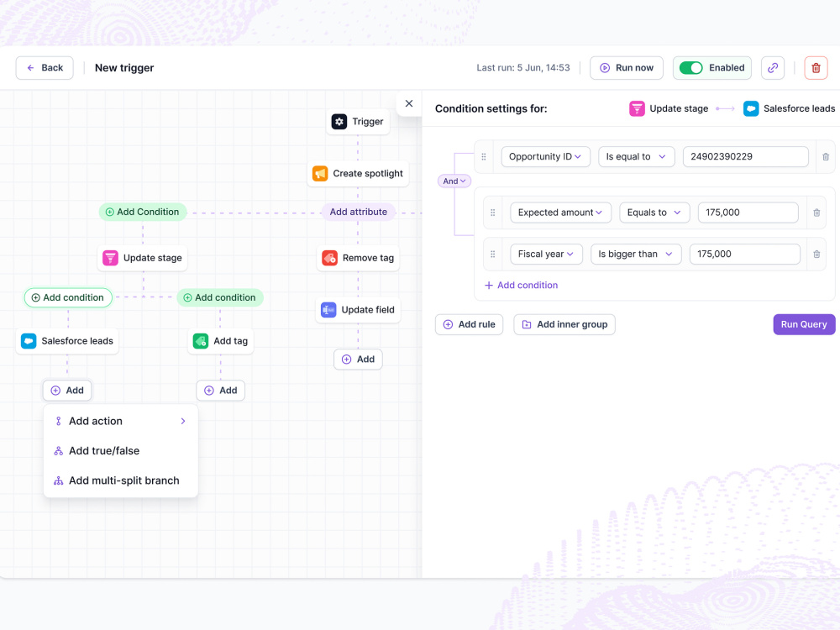Click the Back button
Viewport: 840px width, 630px height.
pyautogui.click(x=45, y=68)
